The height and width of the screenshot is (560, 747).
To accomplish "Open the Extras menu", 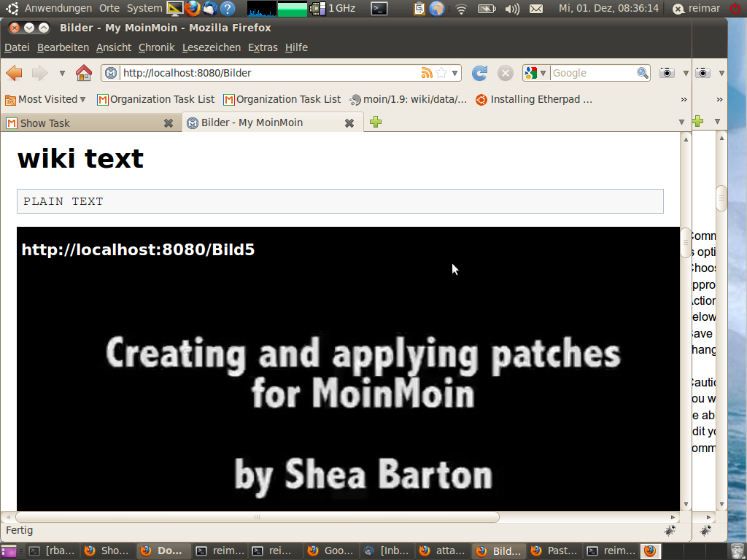I will (263, 47).
